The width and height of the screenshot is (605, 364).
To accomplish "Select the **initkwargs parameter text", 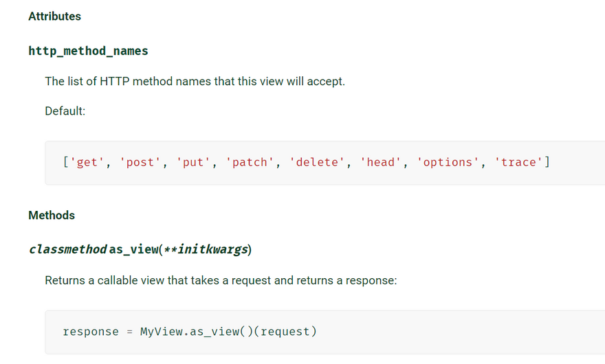I will 205,249.
